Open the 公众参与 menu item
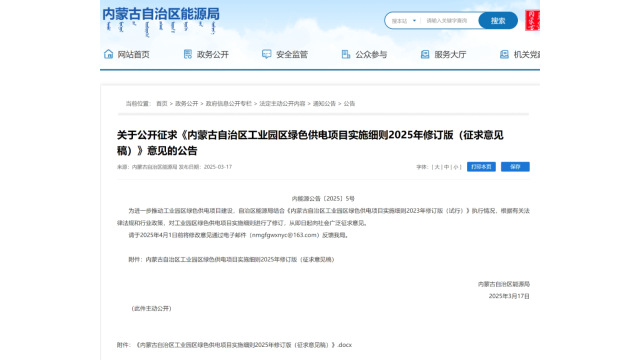The image size is (640, 360). point(371,54)
